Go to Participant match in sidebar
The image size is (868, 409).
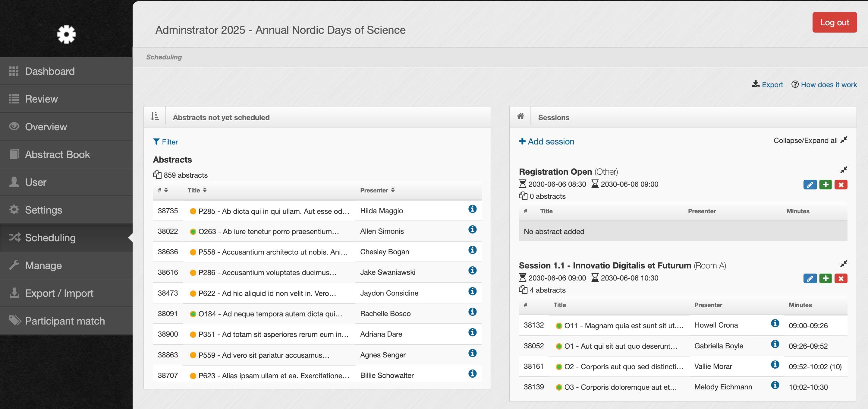[65, 321]
